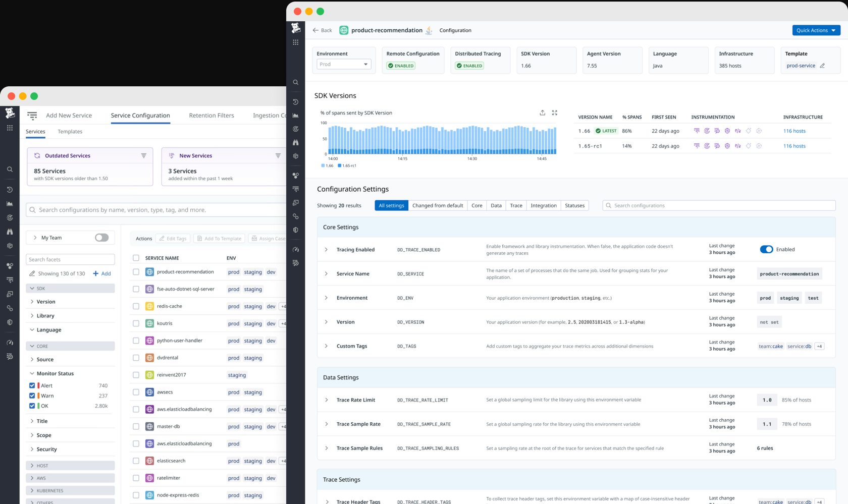Click Search facets input field
The height and width of the screenshot is (504, 848).
tap(70, 259)
